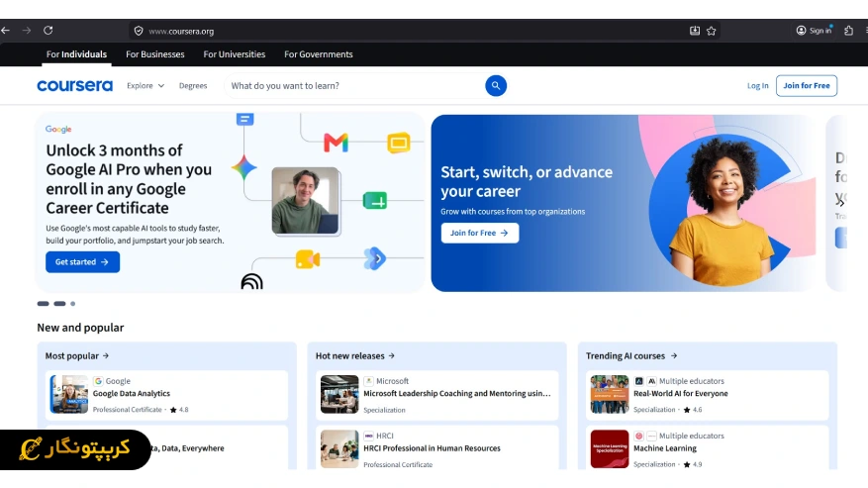Open the Degrees menu item
The image size is (868, 488).
pyautogui.click(x=193, y=86)
